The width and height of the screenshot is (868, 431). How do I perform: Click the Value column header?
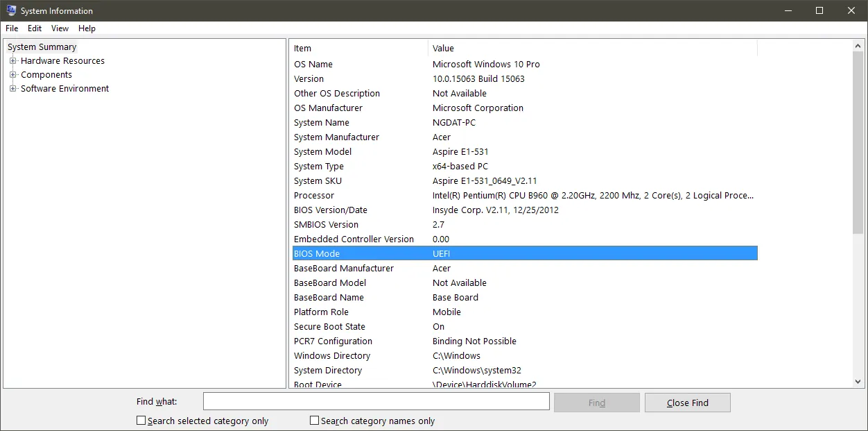(x=443, y=48)
